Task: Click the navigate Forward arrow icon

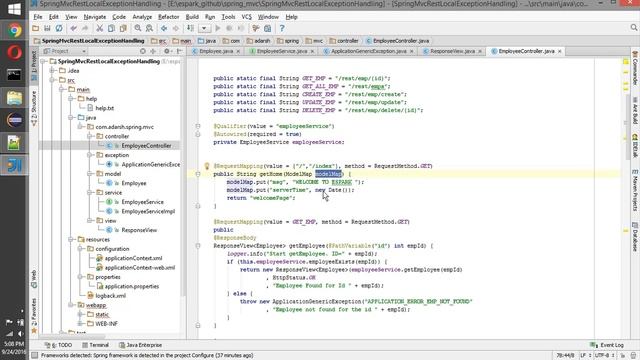Action: [x=176, y=28]
